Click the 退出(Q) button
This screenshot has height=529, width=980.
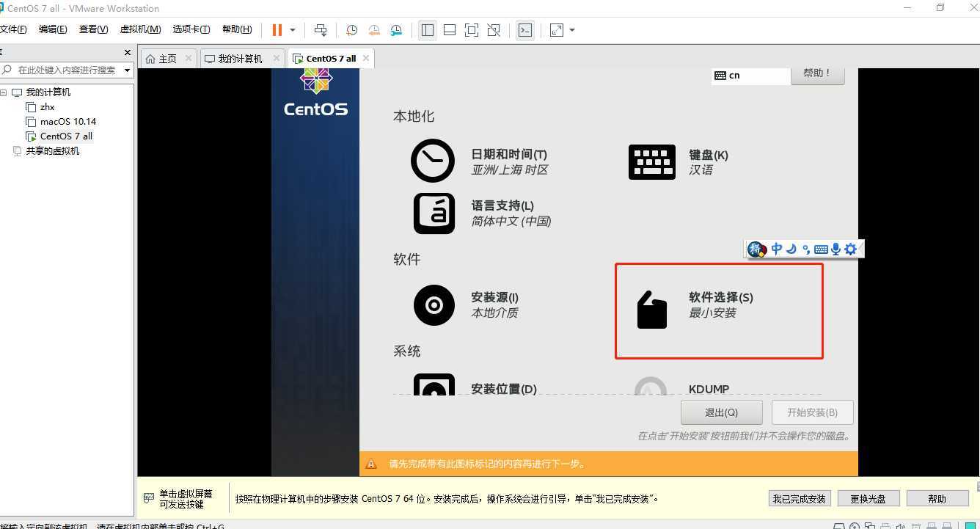[722, 412]
